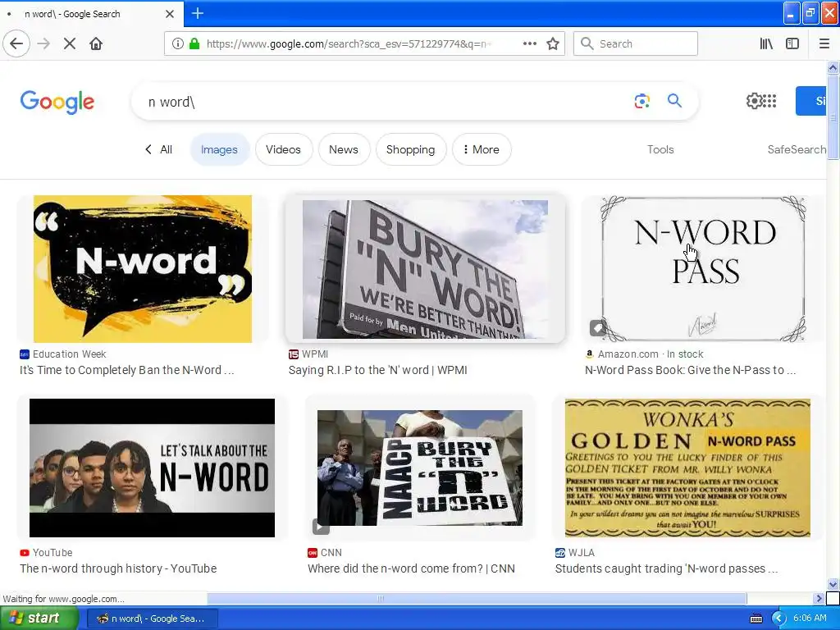Open the yellow N-word speech bubble thumbnail
This screenshot has height=630, width=840.
tap(143, 269)
